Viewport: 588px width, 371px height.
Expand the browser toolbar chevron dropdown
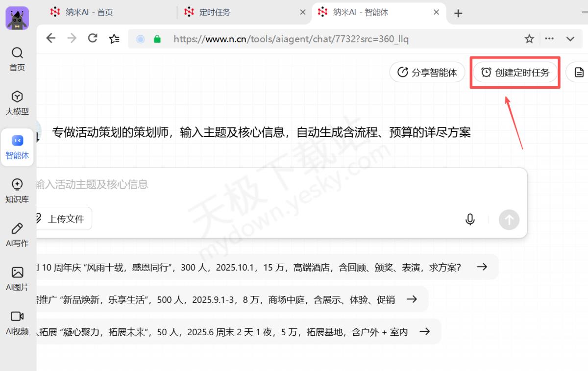[x=570, y=39]
